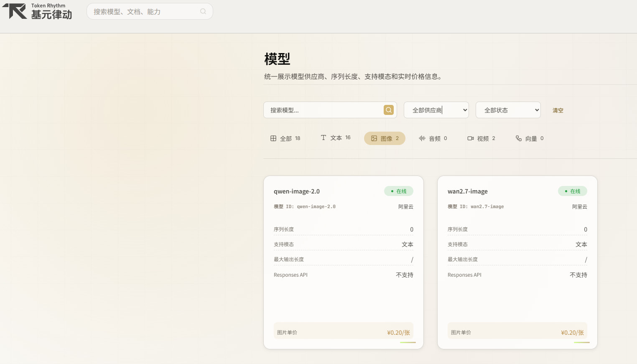Viewport: 637px width, 364px height.
Task: Click 阿里云 provider on qwen-image-2.0 card
Action: [x=406, y=206]
